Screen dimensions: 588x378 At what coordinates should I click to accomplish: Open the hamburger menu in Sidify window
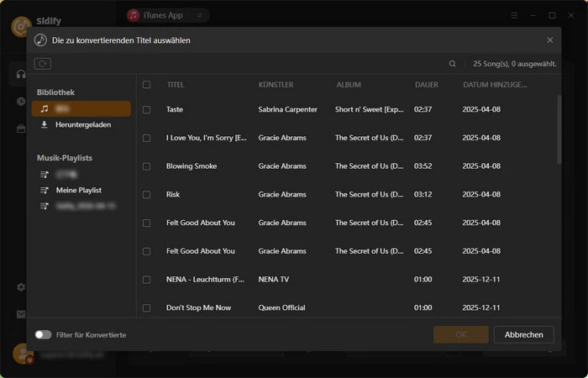[x=514, y=15]
